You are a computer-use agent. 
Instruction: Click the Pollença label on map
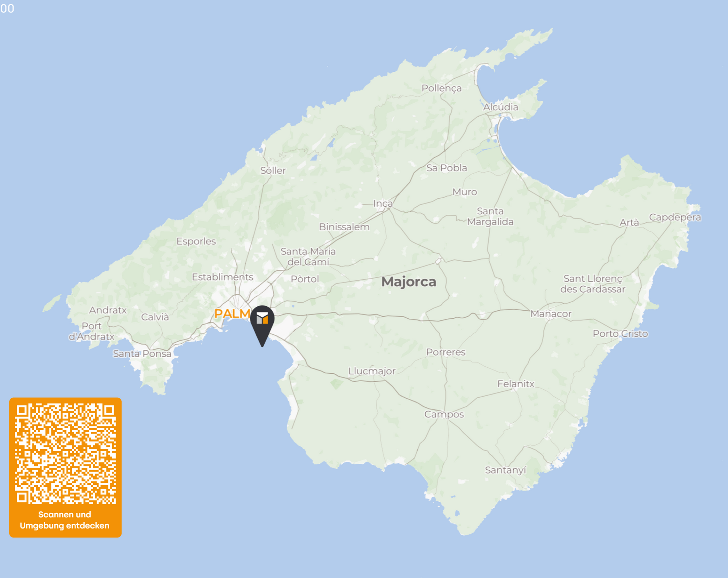(442, 89)
